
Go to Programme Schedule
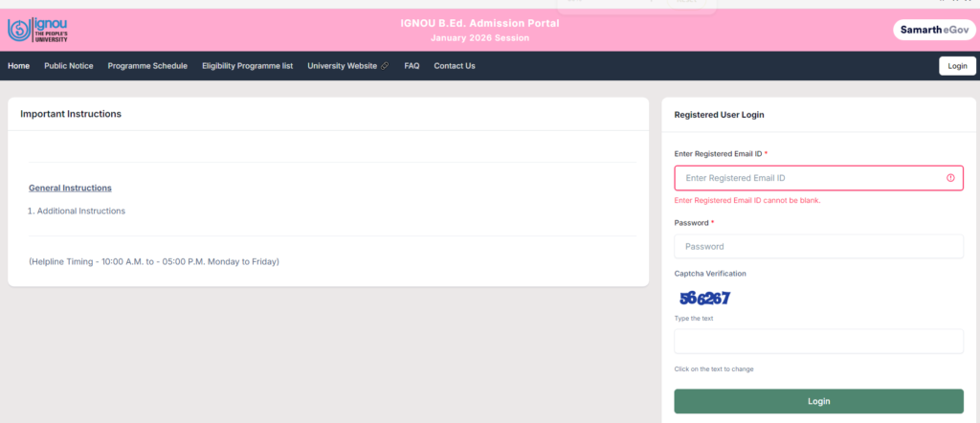147,66
